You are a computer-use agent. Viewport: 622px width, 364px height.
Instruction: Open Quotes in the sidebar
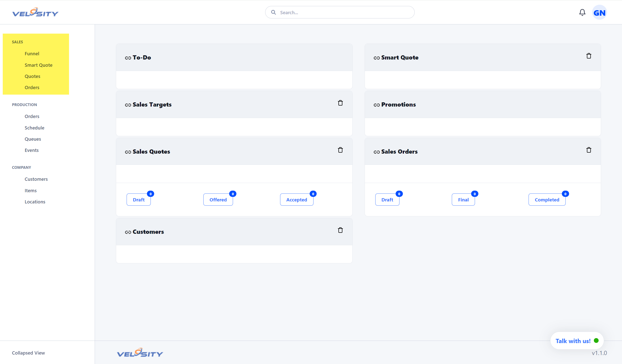[32, 76]
